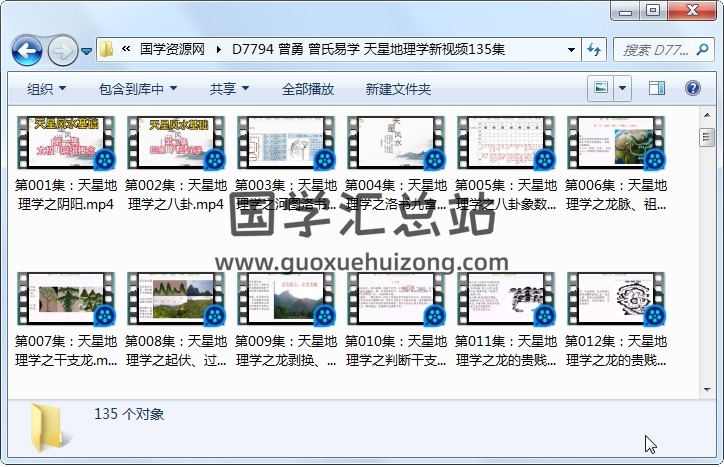The image size is (724, 467).
Task: Click the greyed Forward arrow button
Action: pyautogui.click(x=63, y=50)
